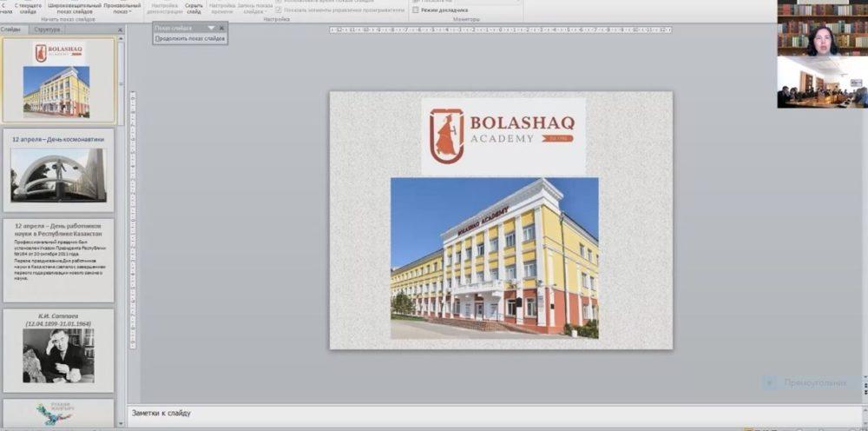
Task: Click Скрыть слайд in the ribbon
Action: coord(194,8)
